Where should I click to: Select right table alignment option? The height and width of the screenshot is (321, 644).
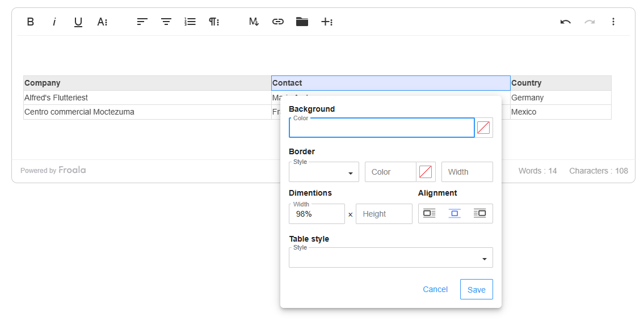pyautogui.click(x=479, y=213)
